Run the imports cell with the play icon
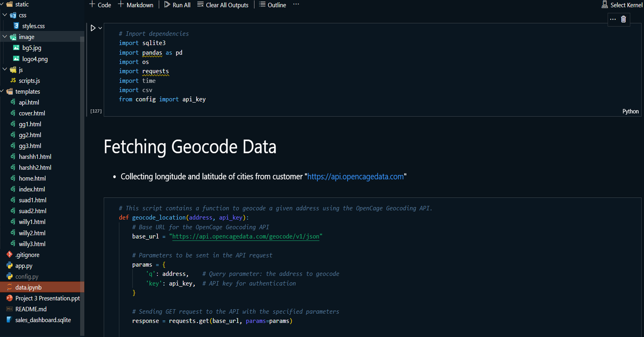This screenshot has width=644, height=337. click(x=93, y=28)
